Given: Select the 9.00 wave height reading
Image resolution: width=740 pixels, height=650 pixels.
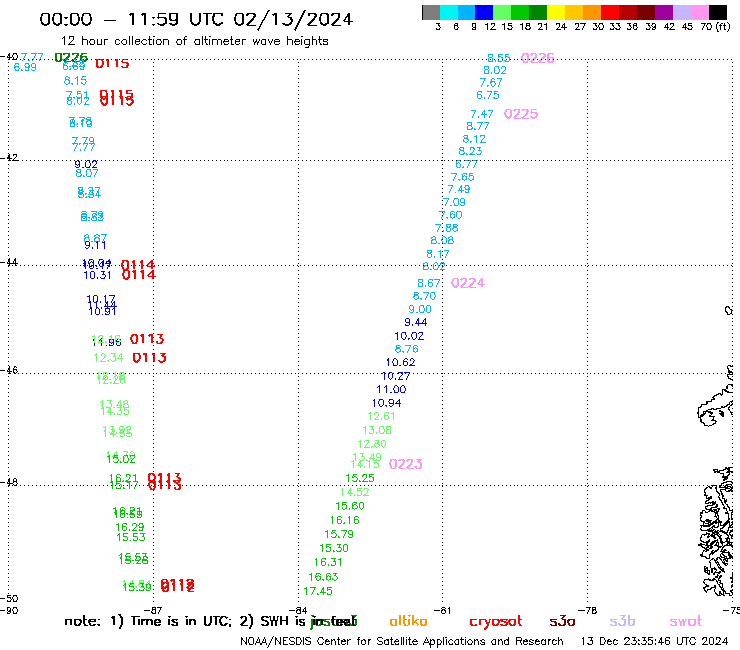Looking at the screenshot, I should (x=420, y=309).
